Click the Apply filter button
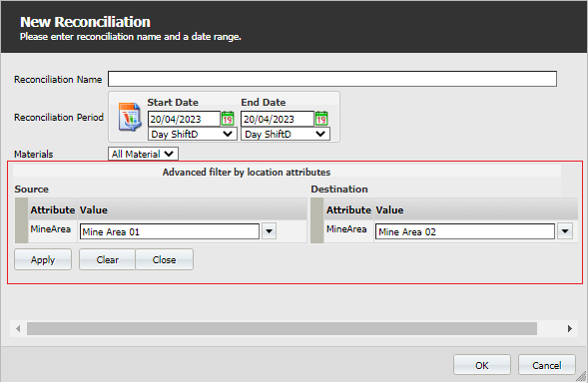The width and height of the screenshot is (588, 383). 43,259
